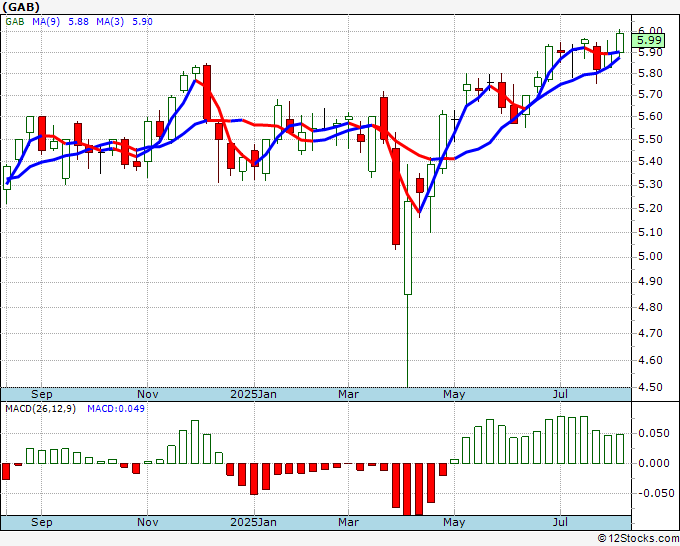This screenshot has height=546, width=680.
Task: Click 2025Jan on the MACD panel time axis
Action: point(253,522)
